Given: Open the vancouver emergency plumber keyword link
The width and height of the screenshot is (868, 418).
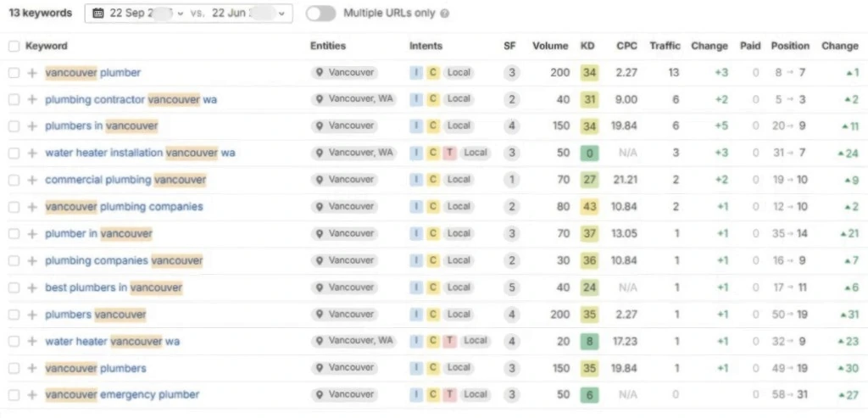Looking at the screenshot, I should click(x=122, y=395).
